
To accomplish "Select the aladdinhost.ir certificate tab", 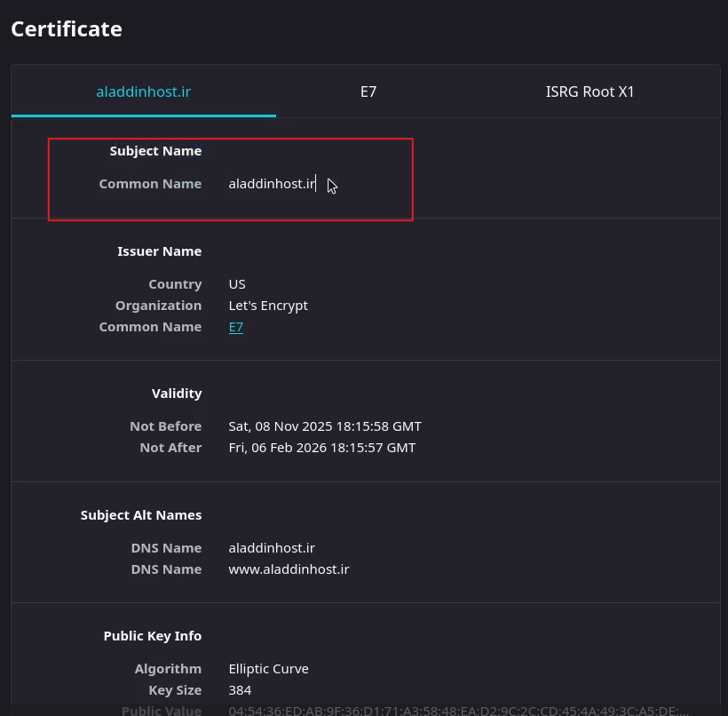I will click(x=144, y=91).
